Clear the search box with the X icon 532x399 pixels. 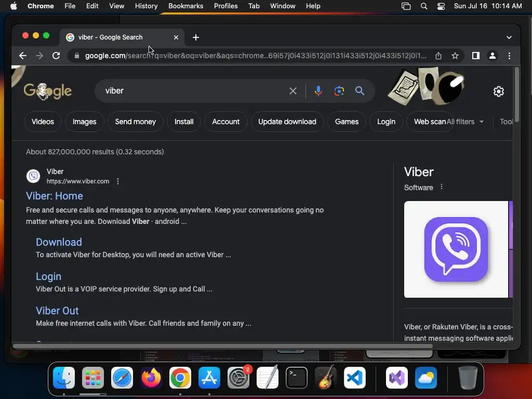click(293, 91)
